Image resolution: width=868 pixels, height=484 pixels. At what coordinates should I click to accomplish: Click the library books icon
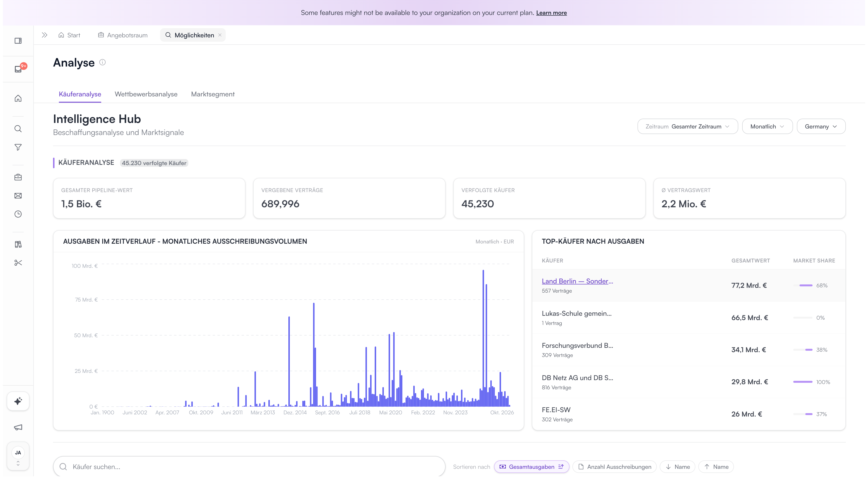[18, 244]
